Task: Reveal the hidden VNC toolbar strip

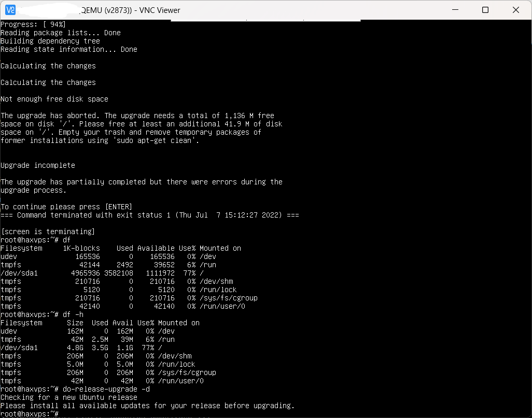Action: pyautogui.click(x=265, y=21)
